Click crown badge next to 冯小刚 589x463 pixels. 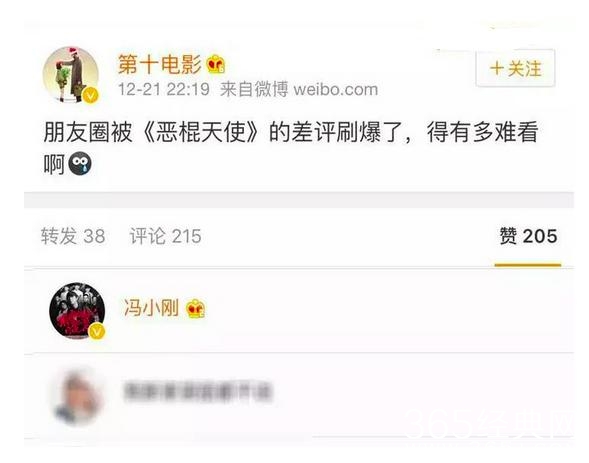[x=196, y=309]
